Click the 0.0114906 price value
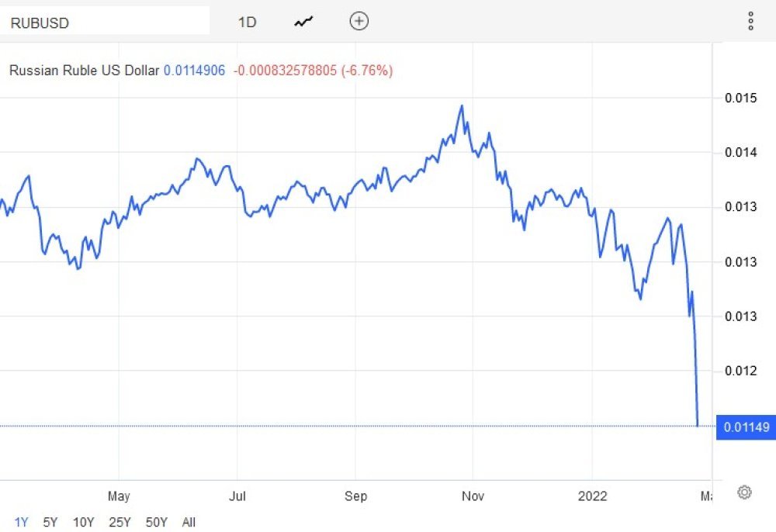 coord(195,71)
